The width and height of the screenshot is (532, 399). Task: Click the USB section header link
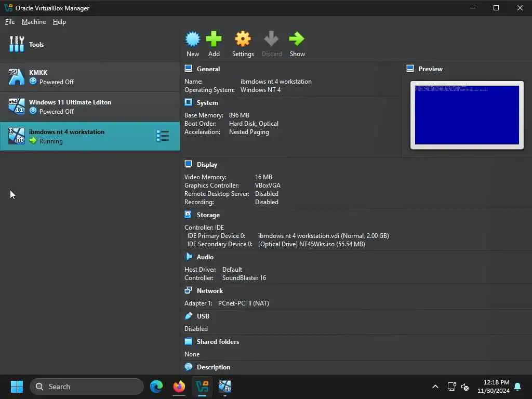[203, 316]
